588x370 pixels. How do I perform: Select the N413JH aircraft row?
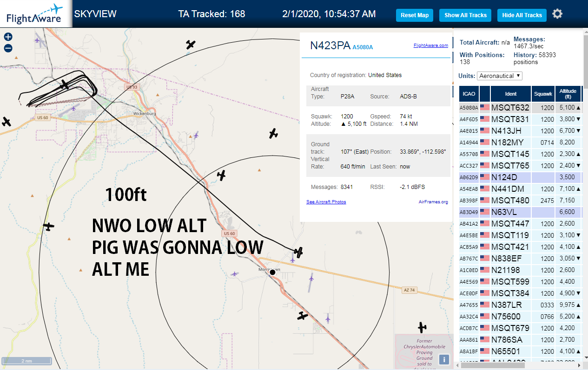[520, 131]
